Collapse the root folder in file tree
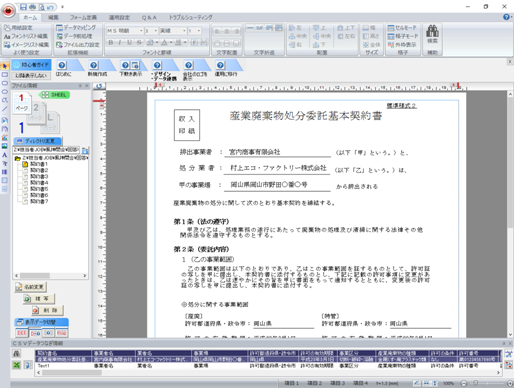This screenshot has height=388, width=514. [18, 158]
